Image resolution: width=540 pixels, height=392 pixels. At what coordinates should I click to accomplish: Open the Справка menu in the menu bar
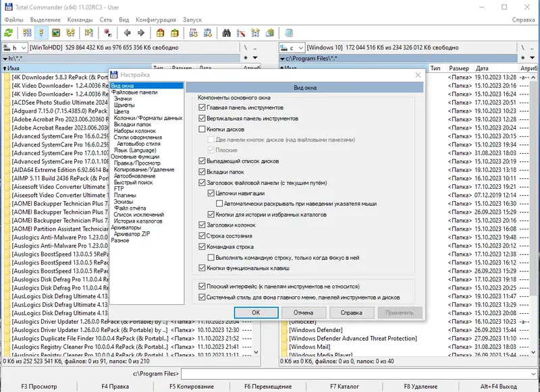(523, 20)
